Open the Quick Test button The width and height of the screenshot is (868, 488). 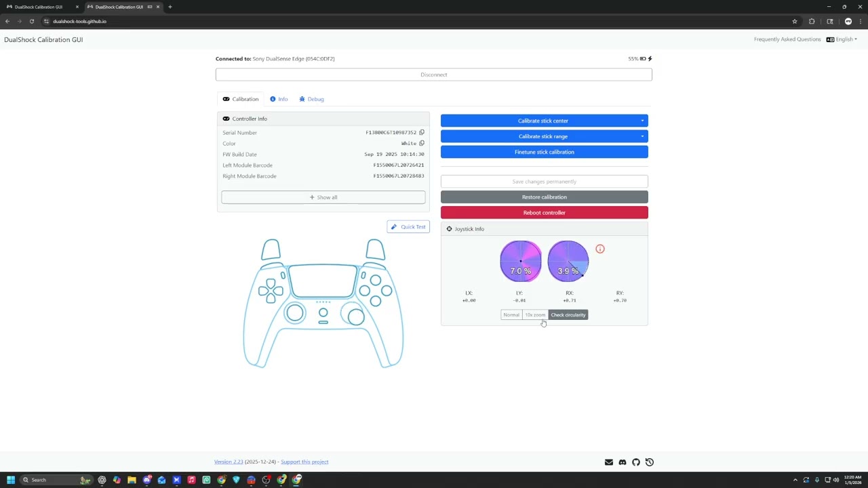[408, 227]
